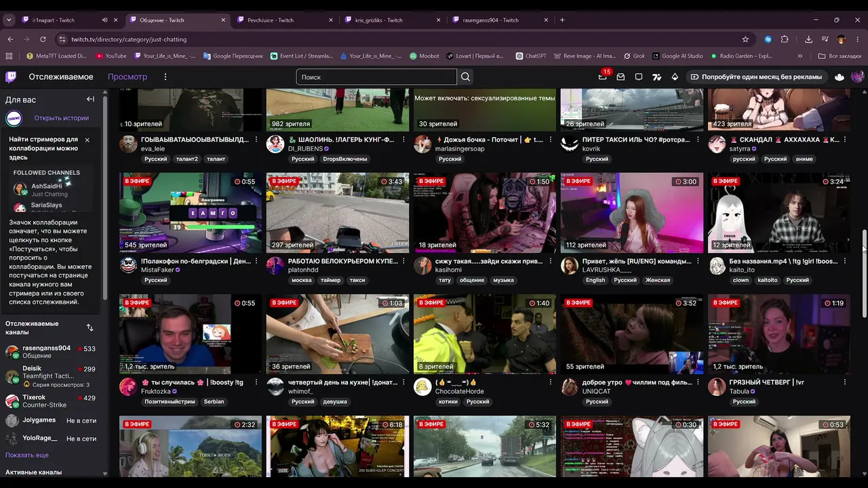Reload the page

pyautogui.click(x=43, y=39)
